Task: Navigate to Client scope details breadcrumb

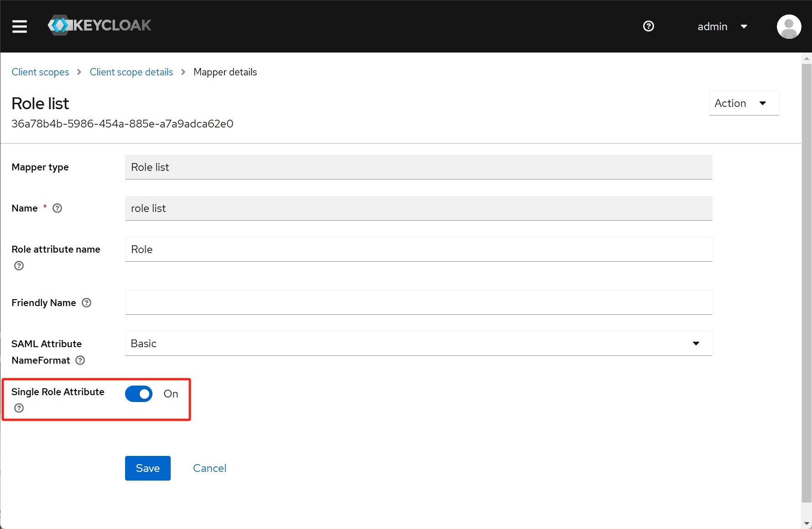Action: tap(131, 72)
